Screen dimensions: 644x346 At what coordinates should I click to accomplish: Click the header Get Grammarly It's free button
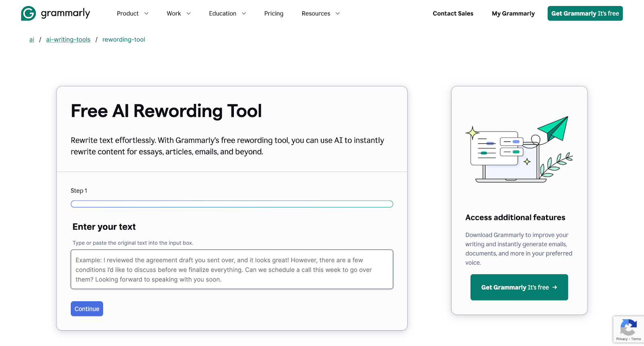585,13
